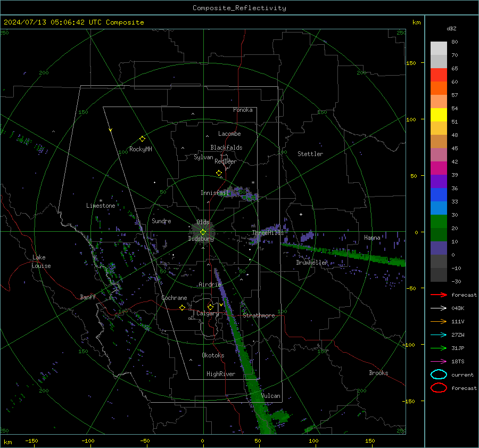
Task: Click the green swatch between 30 and 20 dBZ
Action: pyautogui.click(x=439, y=222)
